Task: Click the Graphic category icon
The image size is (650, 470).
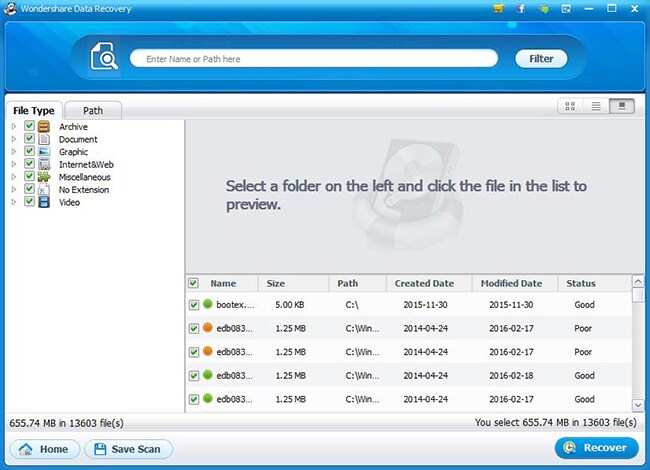Action: 44,151
